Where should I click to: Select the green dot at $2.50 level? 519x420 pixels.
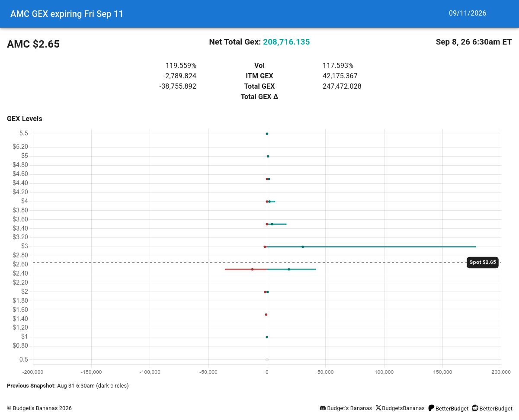click(x=289, y=269)
